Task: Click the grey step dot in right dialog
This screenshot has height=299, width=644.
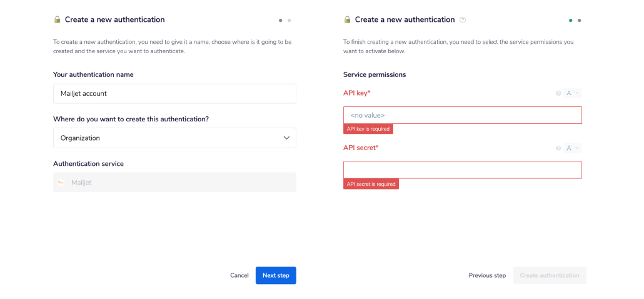Action: point(580,20)
